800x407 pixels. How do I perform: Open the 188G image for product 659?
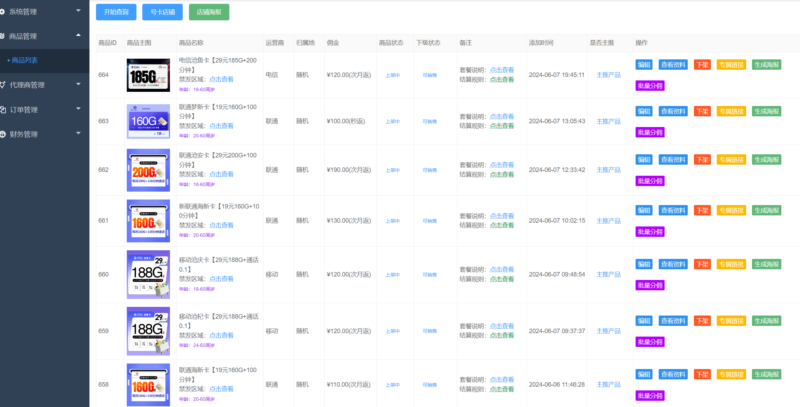148,331
